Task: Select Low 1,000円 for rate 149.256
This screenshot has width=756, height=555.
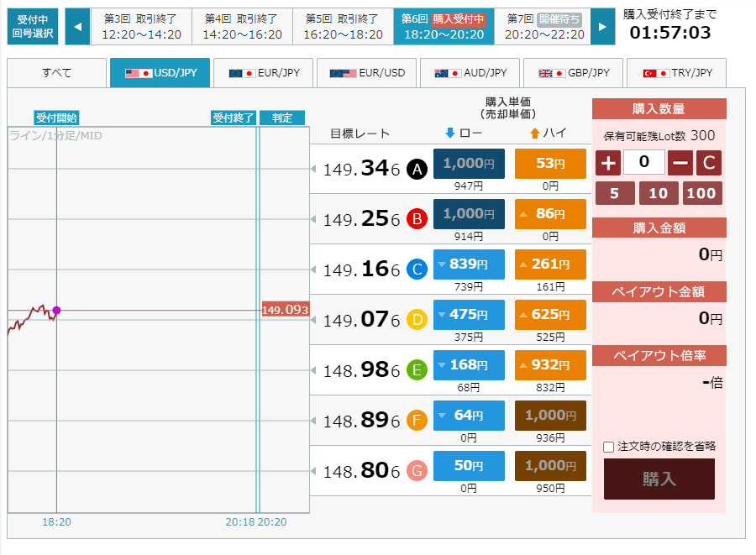Action: point(469,214)
